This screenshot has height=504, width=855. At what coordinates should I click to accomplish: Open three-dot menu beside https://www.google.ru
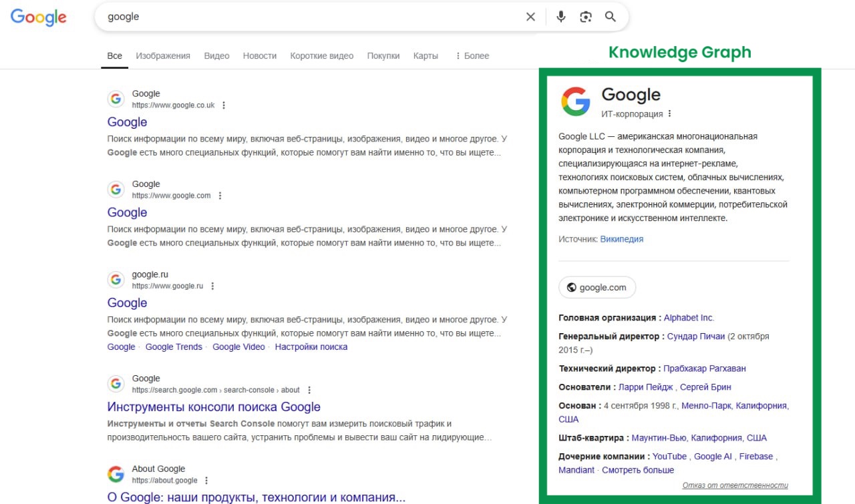pyautogui.click(x=212, y=286)
